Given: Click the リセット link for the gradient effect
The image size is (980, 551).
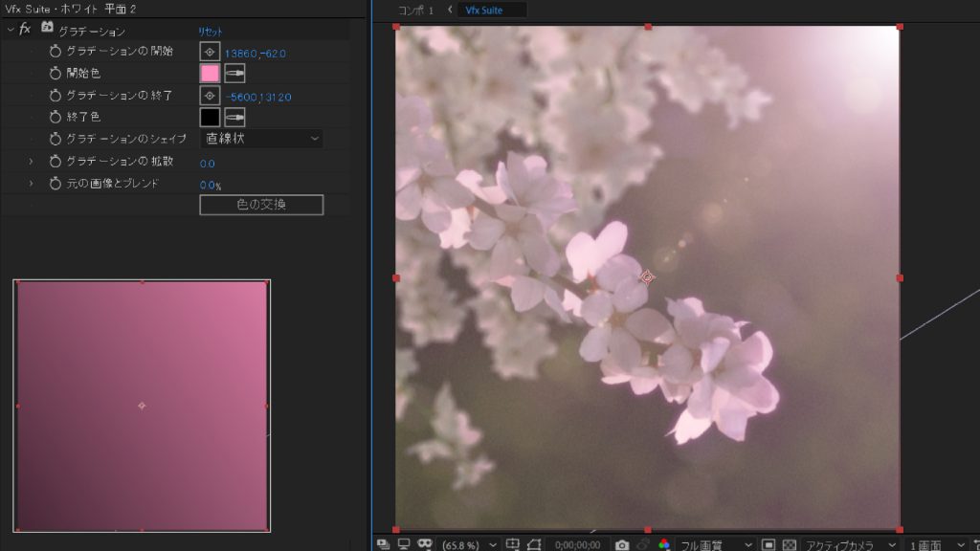Looking at the screenshot, I should 210,32.
